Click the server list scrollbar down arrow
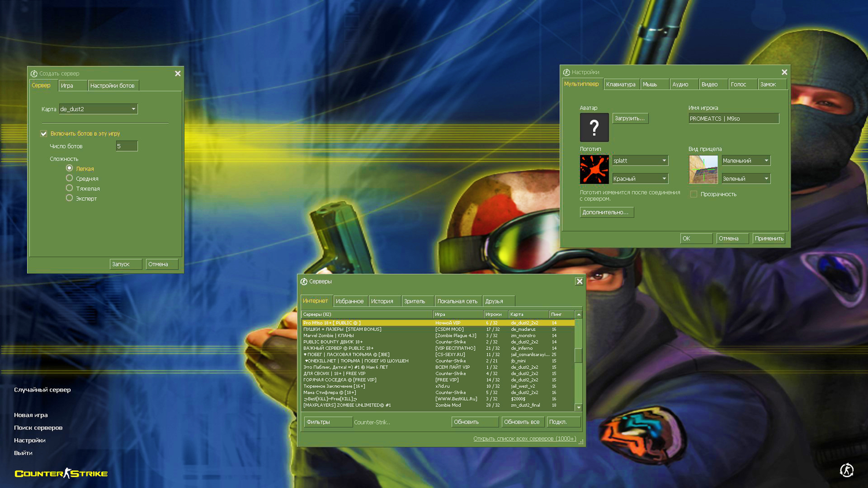This screenshot has height=488, width=868. pyautogui.click(x=579, y=408)
